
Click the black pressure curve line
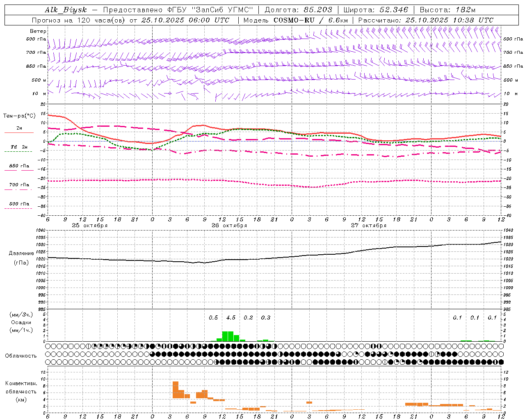274,258
